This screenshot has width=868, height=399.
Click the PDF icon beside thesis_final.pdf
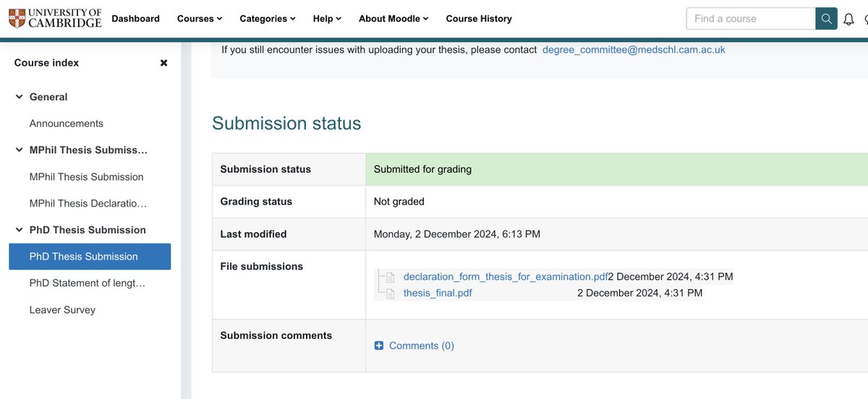[x=391, y=293]
